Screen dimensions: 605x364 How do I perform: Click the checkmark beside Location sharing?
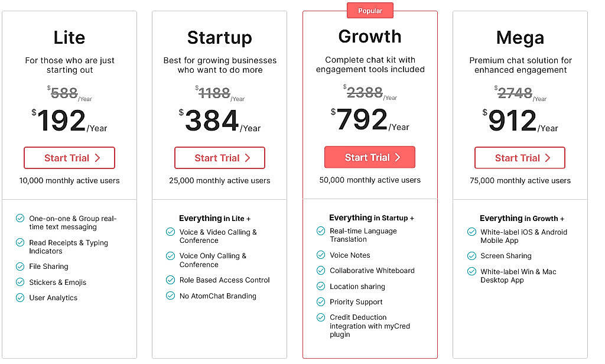[x=321, y=287]
